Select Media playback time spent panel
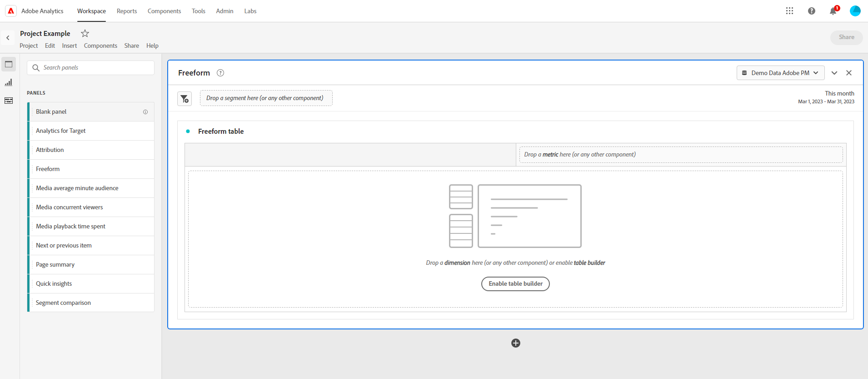868x379 pixels. click(x=91, y=227)
